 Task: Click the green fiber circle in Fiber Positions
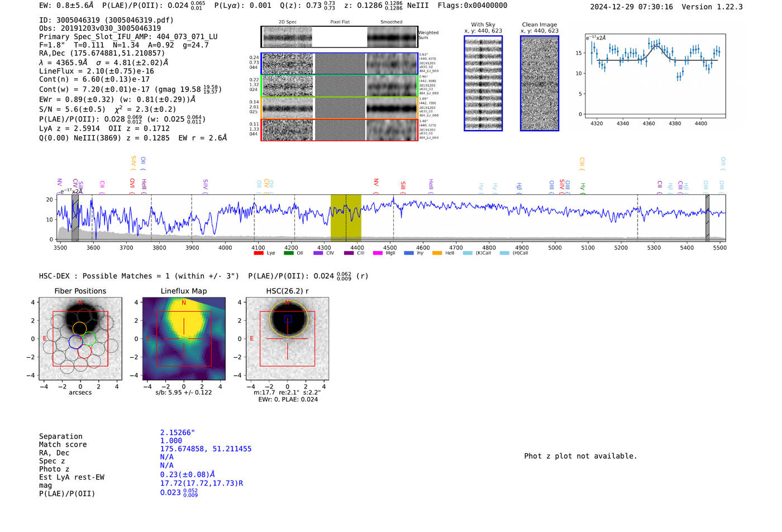tap(89, 338)
